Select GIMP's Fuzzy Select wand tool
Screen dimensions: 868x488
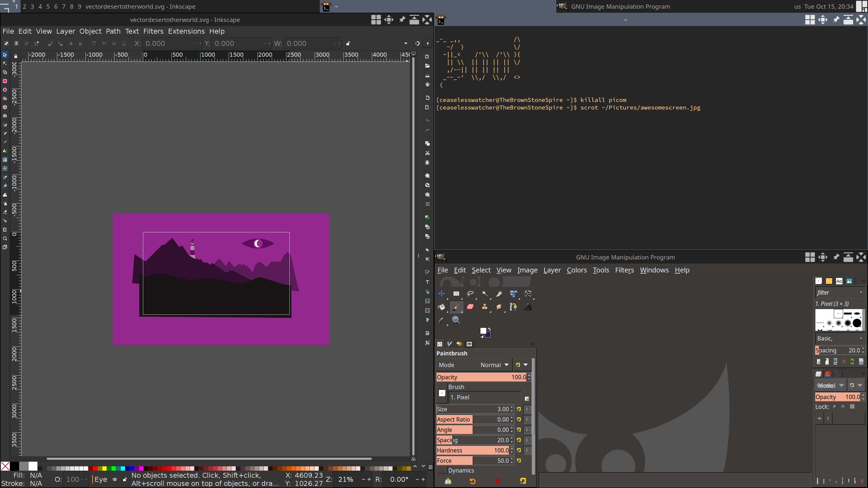click(x=485, y=294)
